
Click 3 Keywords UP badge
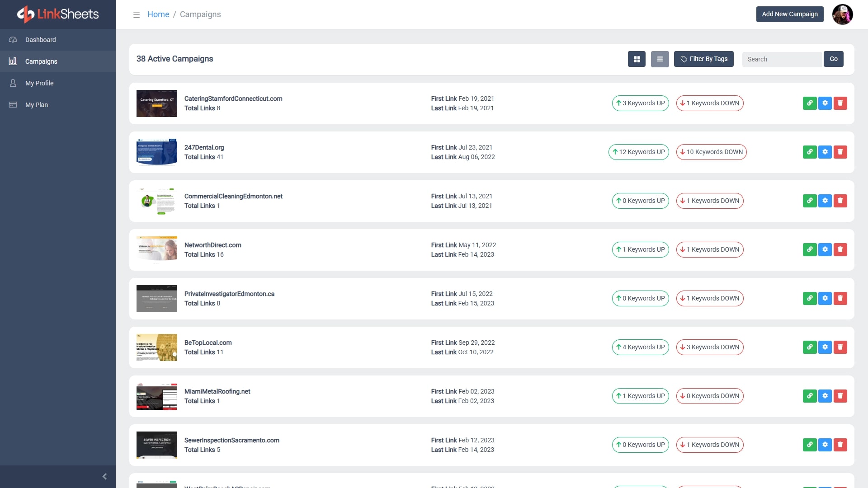[640, 103]
